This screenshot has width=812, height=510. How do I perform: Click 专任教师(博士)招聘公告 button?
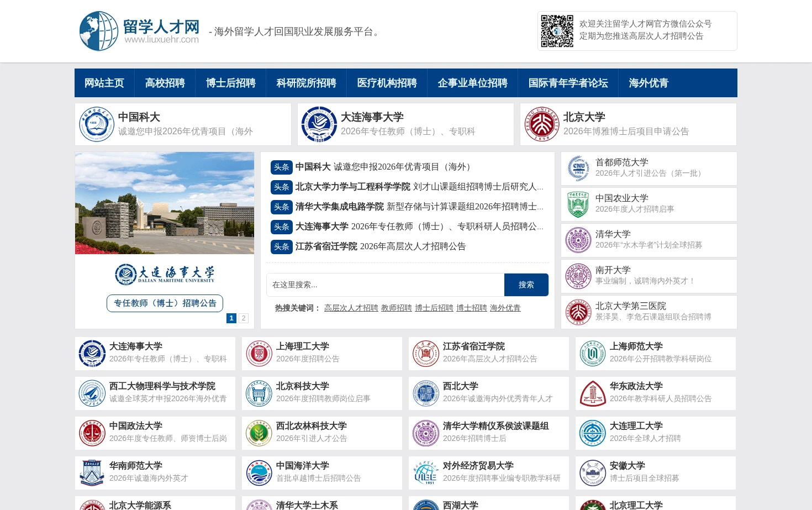pos(165,303)
